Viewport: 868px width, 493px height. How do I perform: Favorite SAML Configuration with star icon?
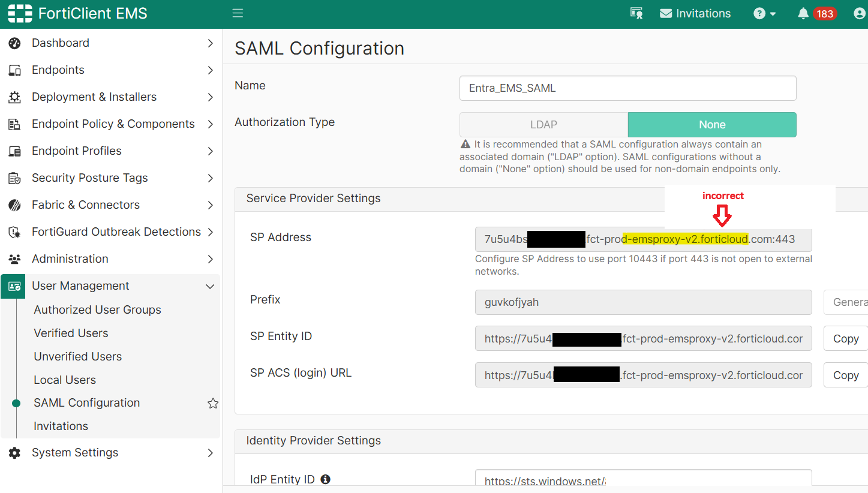coord(213,404)
